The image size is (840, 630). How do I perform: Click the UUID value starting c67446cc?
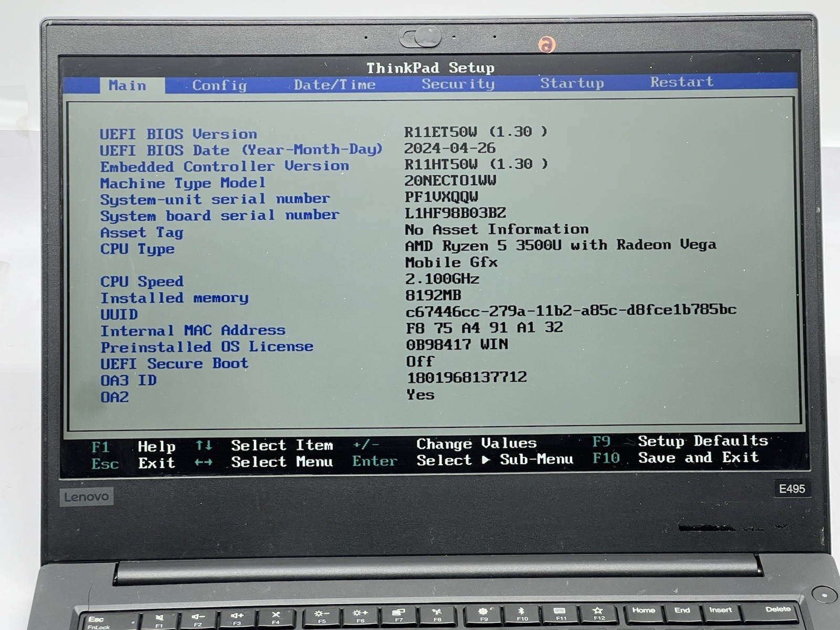[571, 311]
